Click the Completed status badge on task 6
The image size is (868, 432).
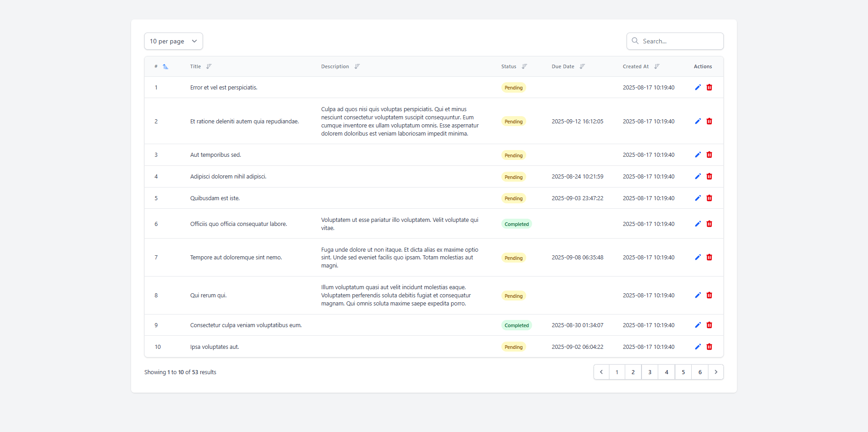[516, 224]
